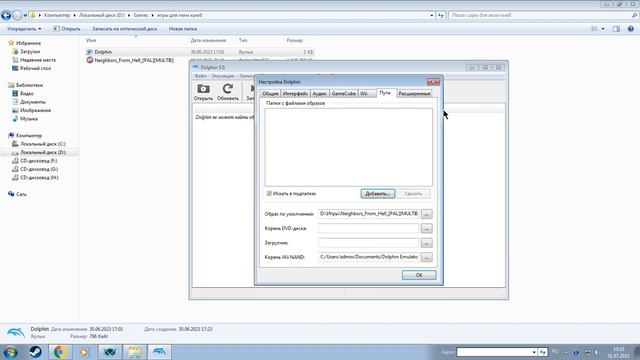
Task: Switch to the Общие tab
Action: tap(270, 93)
